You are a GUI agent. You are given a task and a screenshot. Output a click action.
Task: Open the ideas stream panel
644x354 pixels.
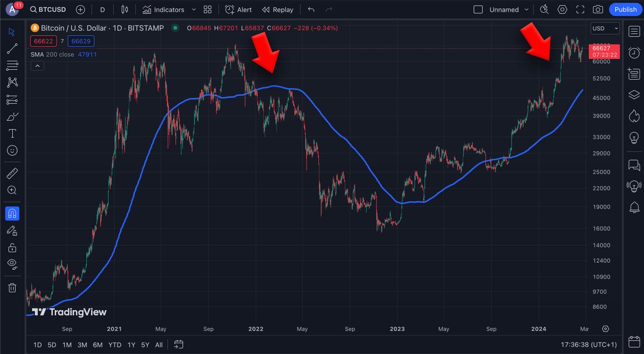634,186
